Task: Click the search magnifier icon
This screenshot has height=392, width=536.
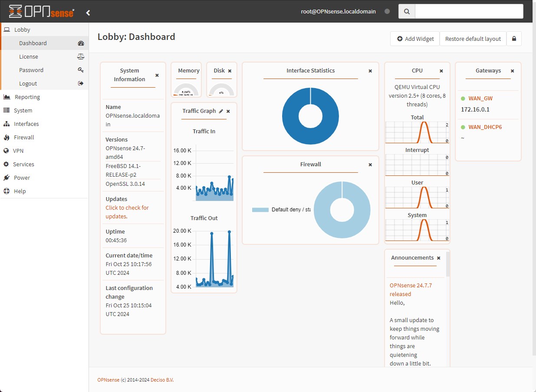Action: tap(407, 12)
